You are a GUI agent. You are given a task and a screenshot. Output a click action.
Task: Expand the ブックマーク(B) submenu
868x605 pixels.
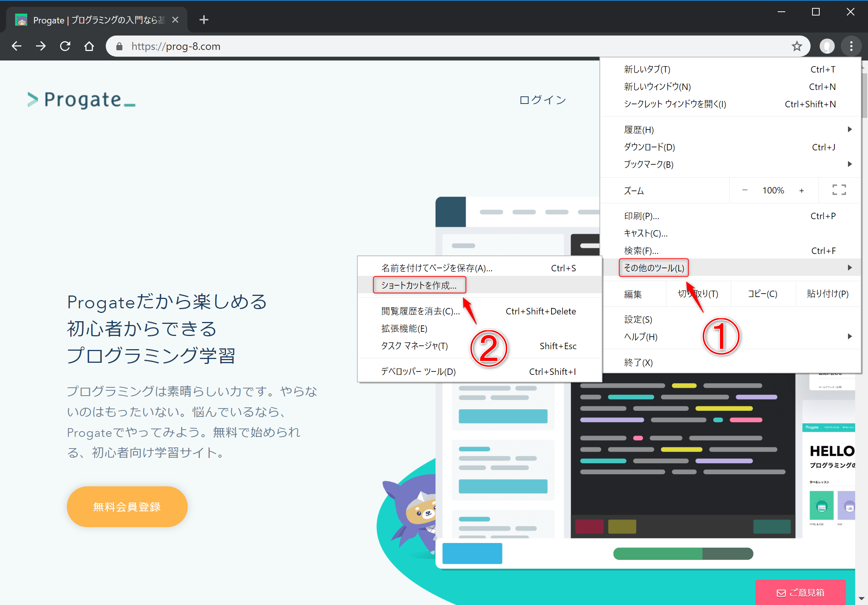coord(730,164)
